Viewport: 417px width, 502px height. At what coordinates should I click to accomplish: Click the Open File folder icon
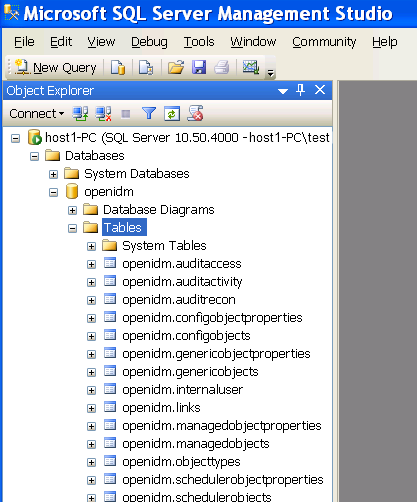pyautogui.click(x=176, y=67)
